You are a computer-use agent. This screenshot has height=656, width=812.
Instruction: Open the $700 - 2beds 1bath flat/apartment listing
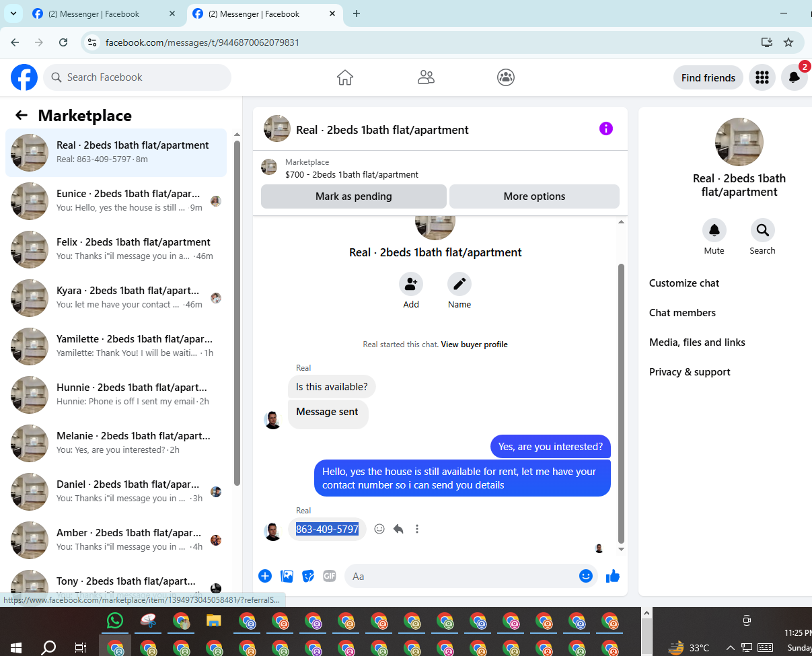[352, 174]
